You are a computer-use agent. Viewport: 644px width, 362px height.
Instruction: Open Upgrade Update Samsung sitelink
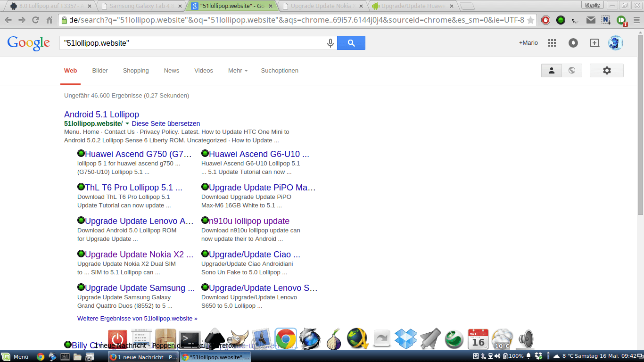tap(140, 288)
